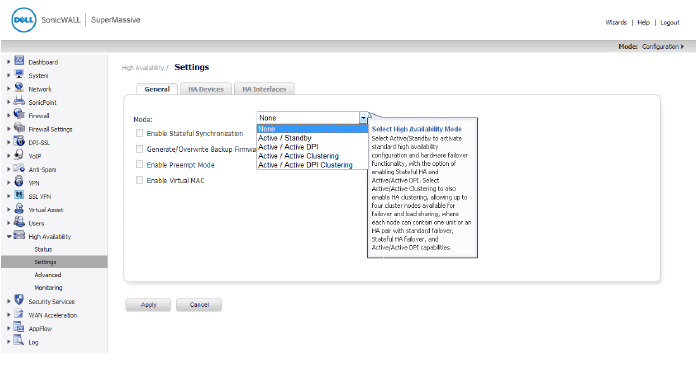Expand the Dashboard tree arrow
The width and height of the screenshot is (700, 367).
pos(8,62)
